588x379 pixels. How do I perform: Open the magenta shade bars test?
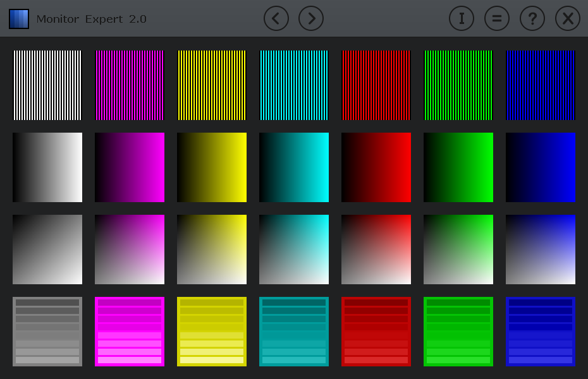(x=130, y=332)
